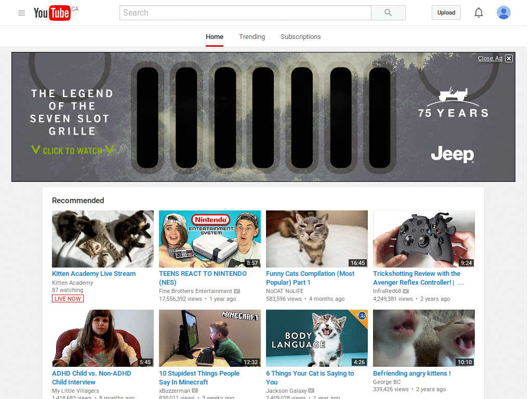Click the magnifying glass search button

(x=388, y=13)
